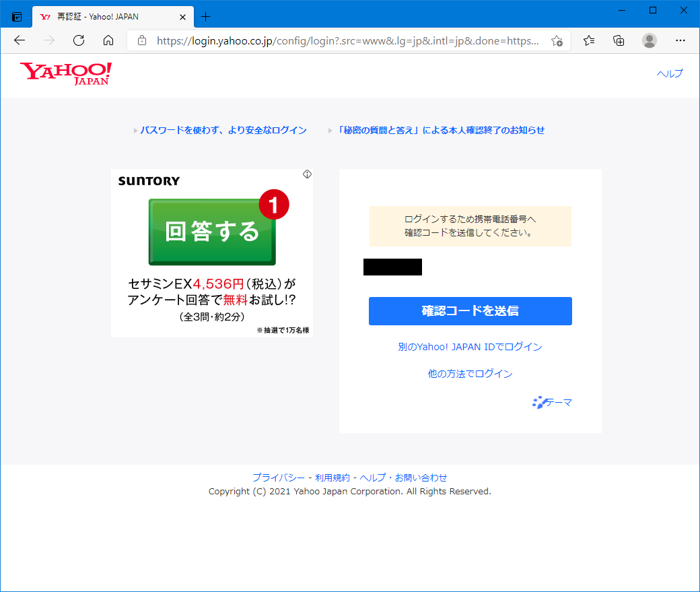This screenshot has height=592, width=700.
Task: Add this page to favorites star icon
Action: click(557, 40)
